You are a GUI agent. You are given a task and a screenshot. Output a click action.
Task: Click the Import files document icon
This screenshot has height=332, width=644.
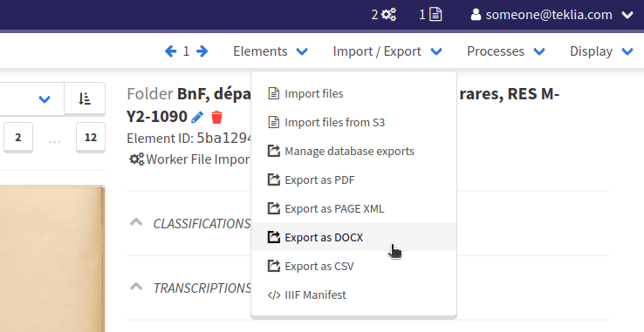tap(273, 93)
